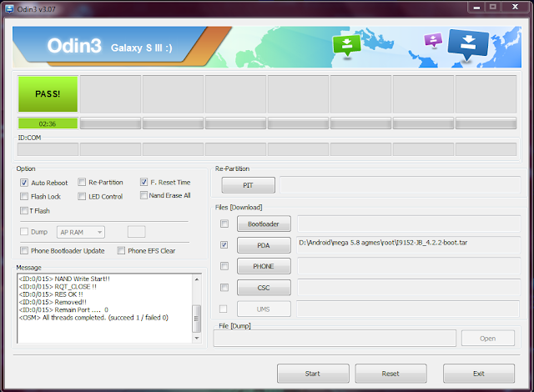534x392 pixels.
Task: Click the green download icon in the banner
Action: [346, 46]
